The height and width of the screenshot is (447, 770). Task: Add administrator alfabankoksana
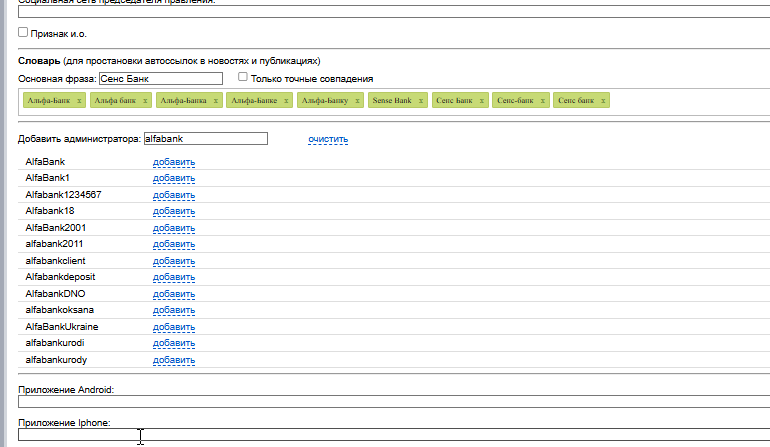pos(174,310)
